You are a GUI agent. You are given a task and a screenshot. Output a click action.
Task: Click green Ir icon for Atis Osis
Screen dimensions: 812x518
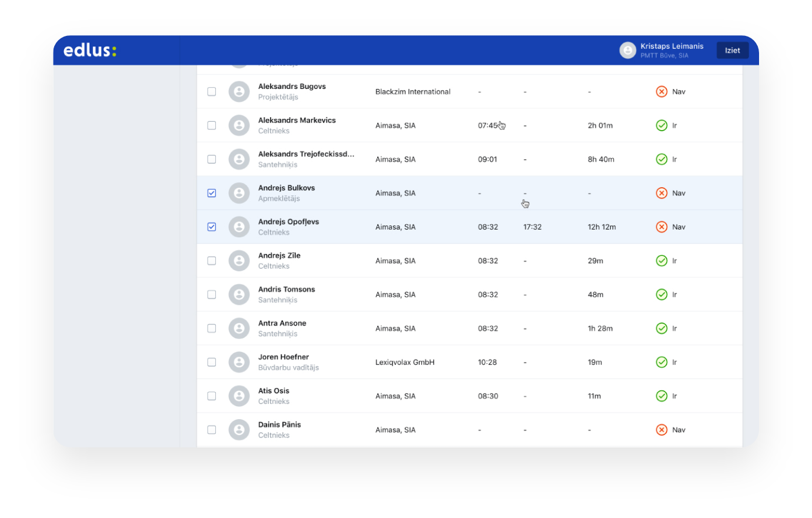[x=661, y=396]
